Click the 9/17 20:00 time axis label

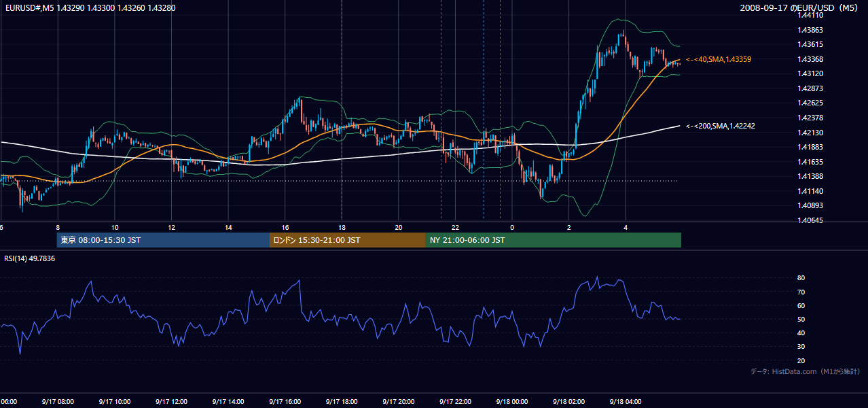pyautogui.click(x=399, y=401)
